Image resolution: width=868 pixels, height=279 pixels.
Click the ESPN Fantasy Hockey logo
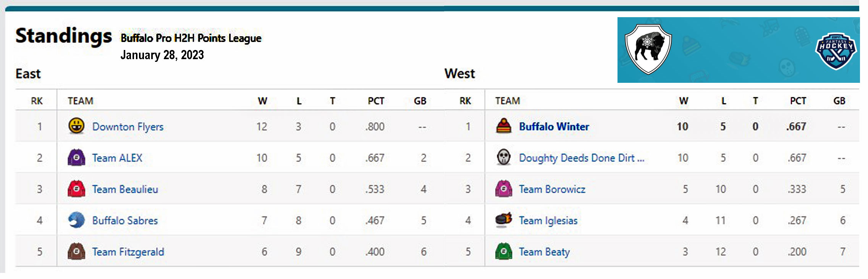pos(836,51)
